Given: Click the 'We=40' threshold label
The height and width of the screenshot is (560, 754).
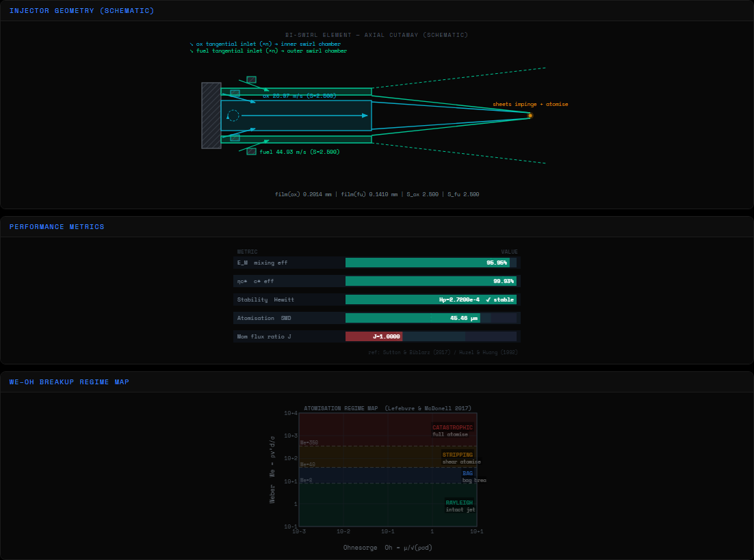Looking at the screenshot, I should coord(308,464).
